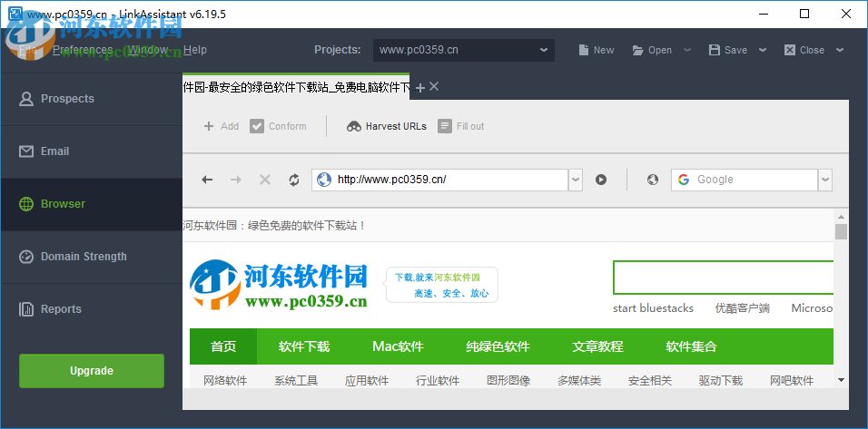Go forward with the right arrow
Viewport: 868px width, 429px height.
click(236, 180)
